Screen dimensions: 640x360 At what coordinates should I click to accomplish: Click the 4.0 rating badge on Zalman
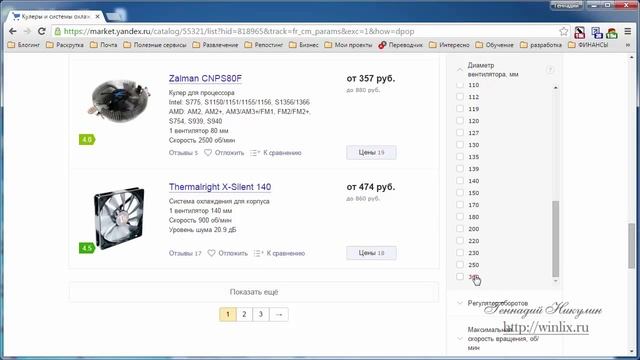[87, 140]
